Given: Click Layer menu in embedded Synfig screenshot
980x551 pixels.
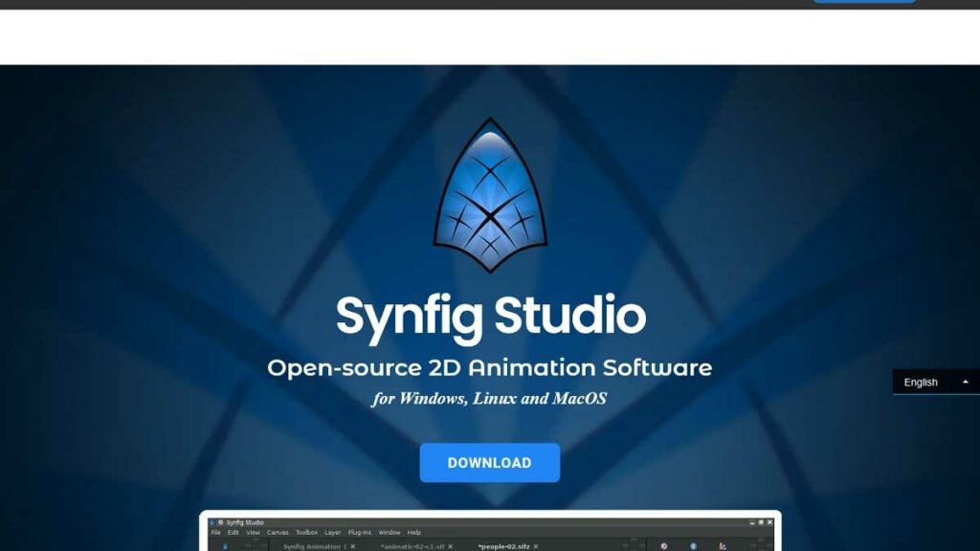Looking at the screenshot, I should coord(332,533).
